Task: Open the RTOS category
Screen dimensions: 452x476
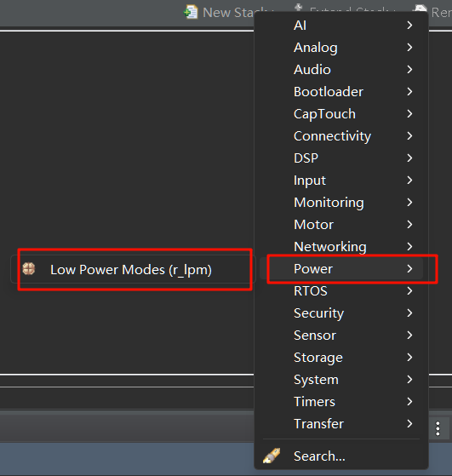Action: coord(341,291)
